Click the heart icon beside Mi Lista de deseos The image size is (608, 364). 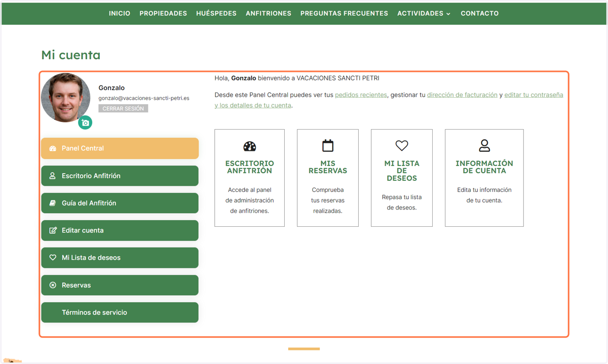tap(53, 258)
